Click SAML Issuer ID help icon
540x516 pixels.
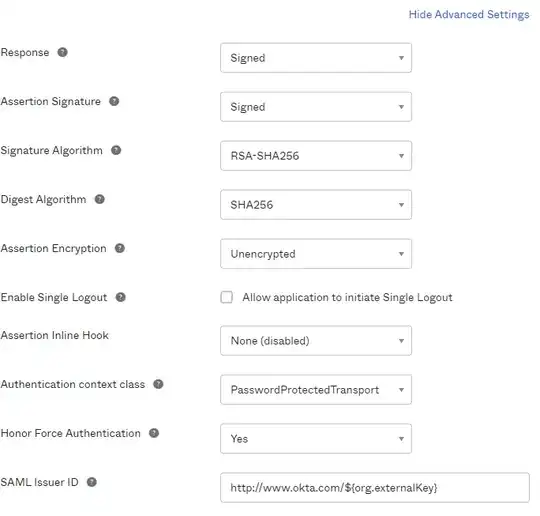(x=92, y=482)
